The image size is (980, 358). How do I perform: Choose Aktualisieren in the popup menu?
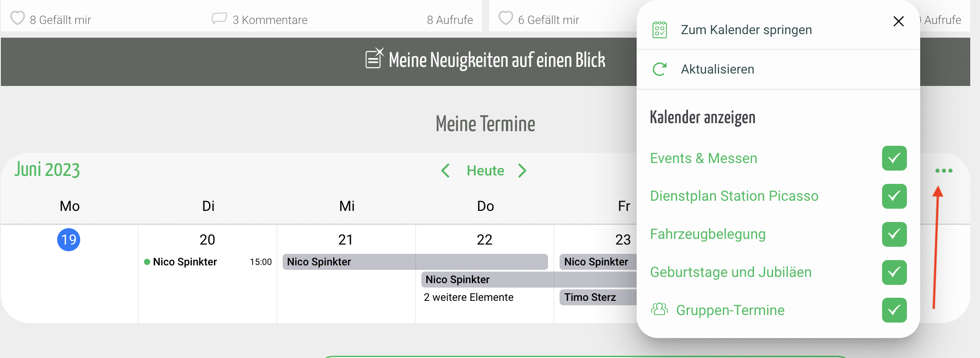[717, 69]
